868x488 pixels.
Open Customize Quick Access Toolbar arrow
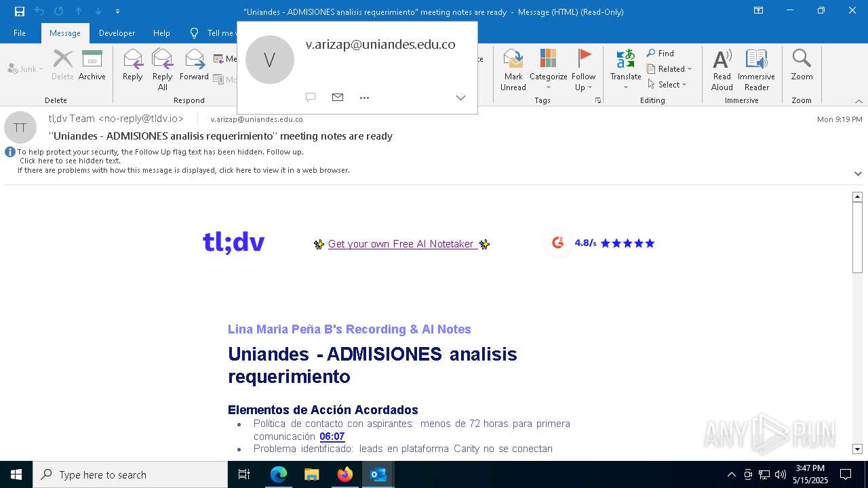tap(117, 12)
